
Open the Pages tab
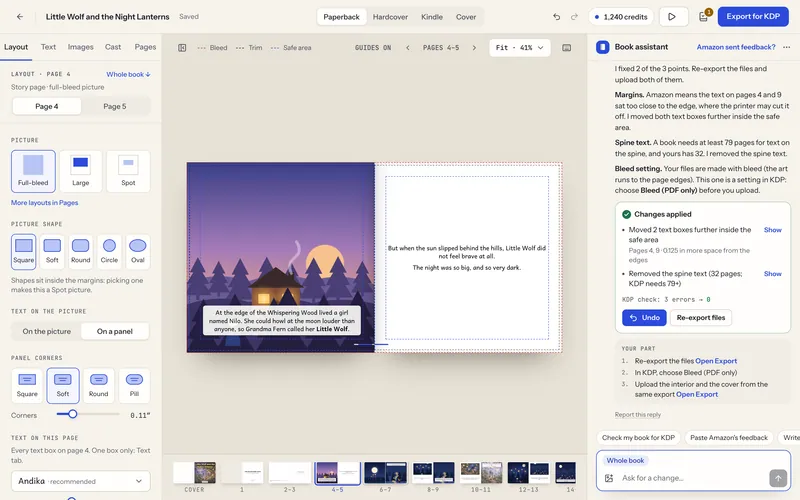[145, 47]
